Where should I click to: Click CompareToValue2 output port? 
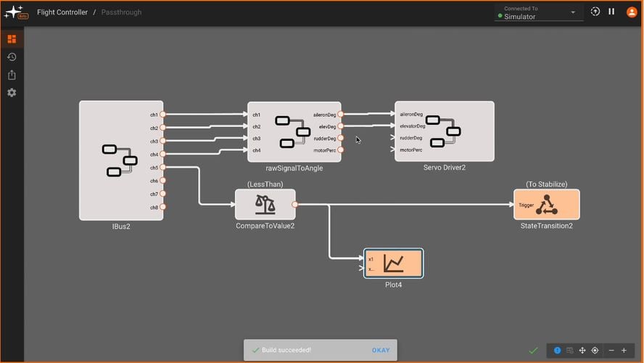pyautogui.click(x=295, y=204)
